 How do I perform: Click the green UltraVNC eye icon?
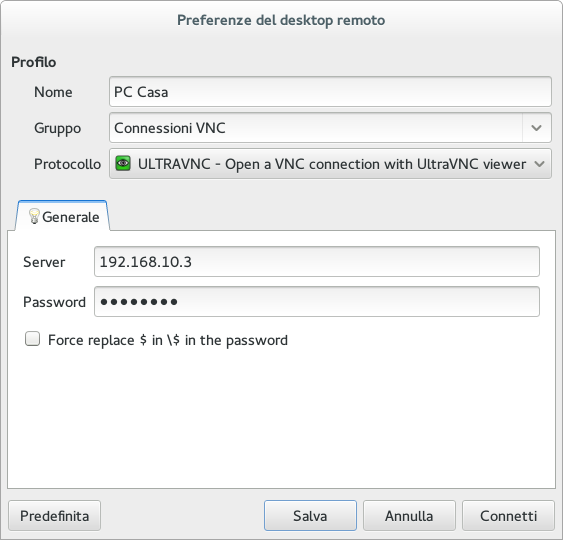click(x=123, y=164)
